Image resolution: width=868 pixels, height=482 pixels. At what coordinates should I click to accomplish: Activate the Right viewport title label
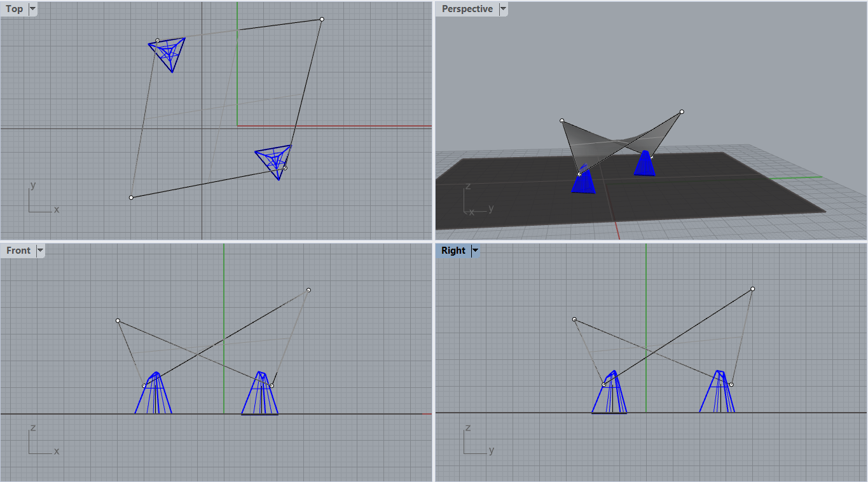coord(453,251)
